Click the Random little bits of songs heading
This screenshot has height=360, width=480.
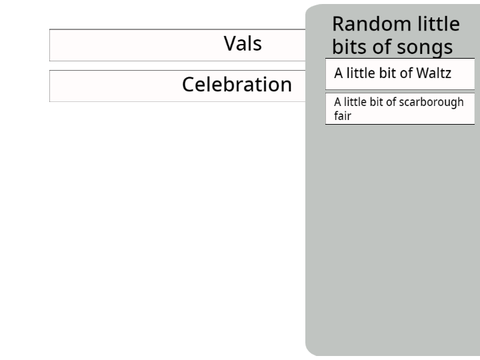(x=396, y=35)
